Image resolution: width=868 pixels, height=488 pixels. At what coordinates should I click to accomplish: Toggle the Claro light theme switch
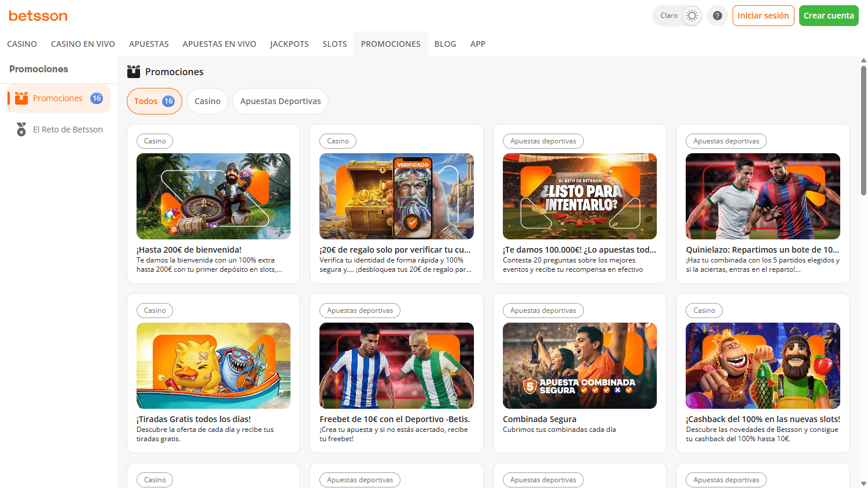[x=677, y=16]
